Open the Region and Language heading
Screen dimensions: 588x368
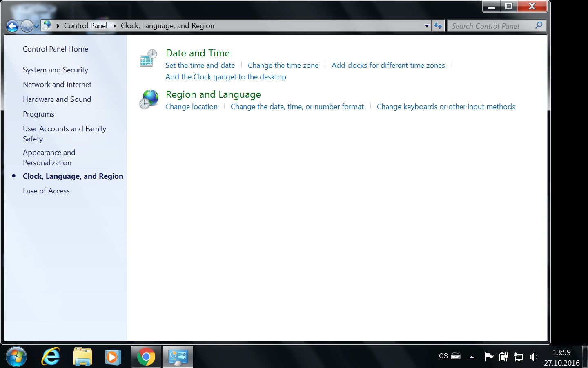point(213,94)
